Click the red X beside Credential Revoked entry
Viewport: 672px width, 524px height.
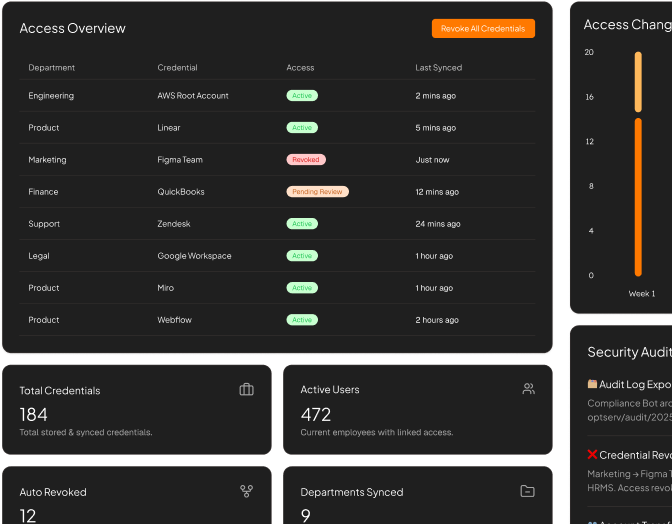pyautogui.click(x=592, y=455)
